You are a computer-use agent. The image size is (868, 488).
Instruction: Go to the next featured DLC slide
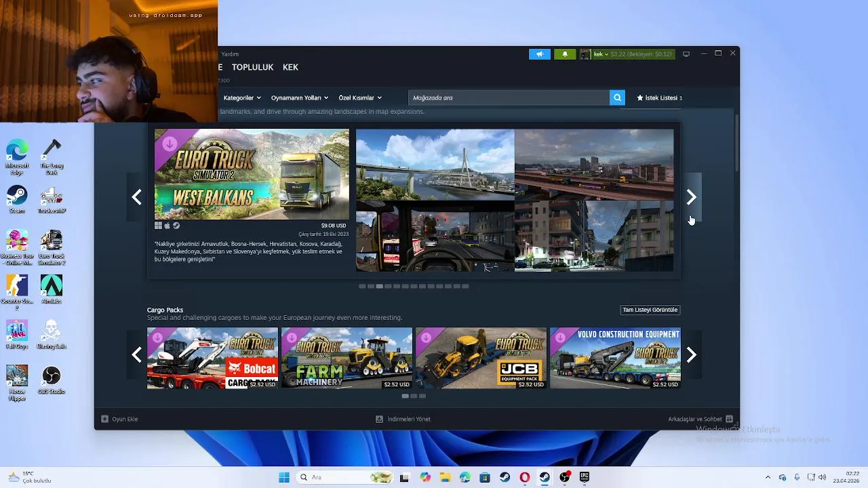(x=691, y=197)
